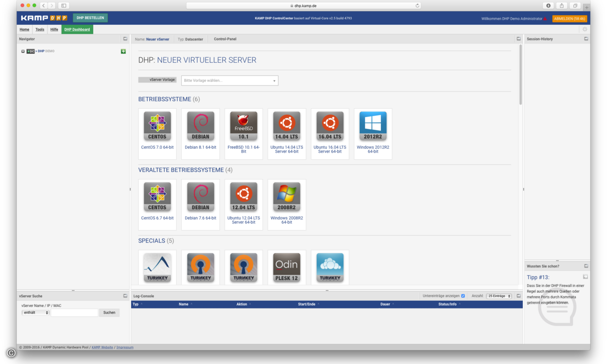
Task: Show Safari's downloads popup
Action: pos(549,6)
